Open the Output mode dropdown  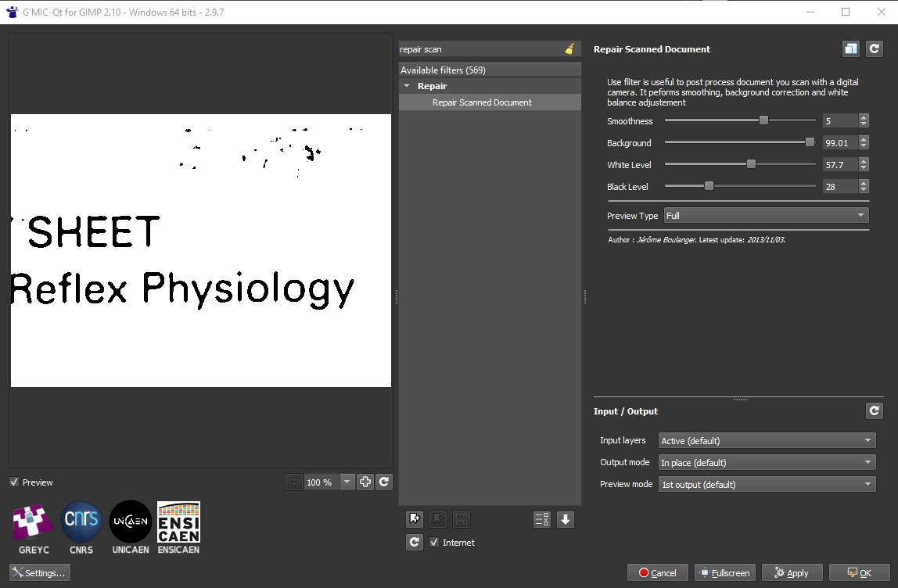pyautogui.click(x=765, y=462)
